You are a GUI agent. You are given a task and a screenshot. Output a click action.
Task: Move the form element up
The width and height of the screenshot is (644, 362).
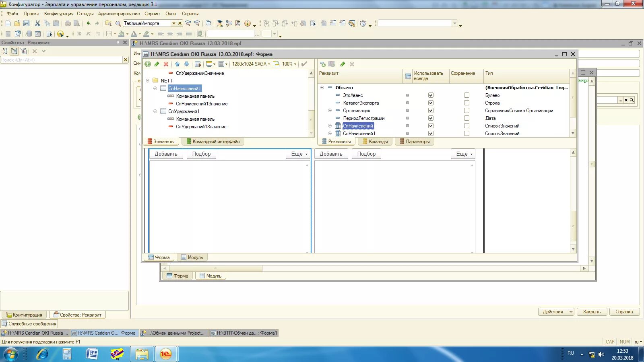pyautogui.click(x=177, y=64)
